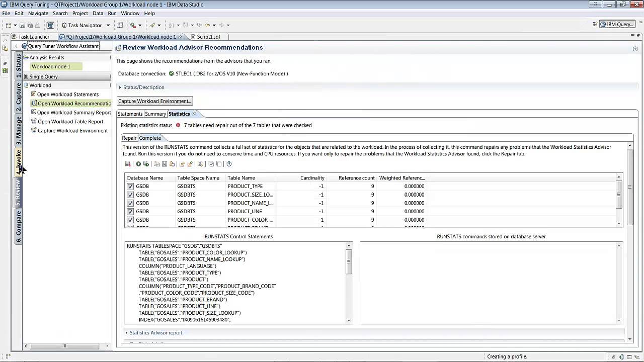Screen dimensions: 644x362
Task: Toggle checkbox for PRODUCT_SIZE_LO... row
Action: [x=130, y=195]
